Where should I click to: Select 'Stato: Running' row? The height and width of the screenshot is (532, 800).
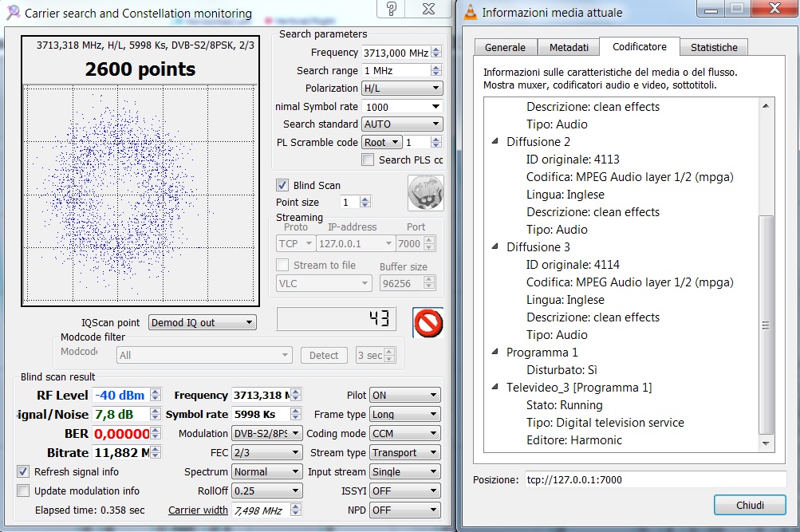coord(565,405)
